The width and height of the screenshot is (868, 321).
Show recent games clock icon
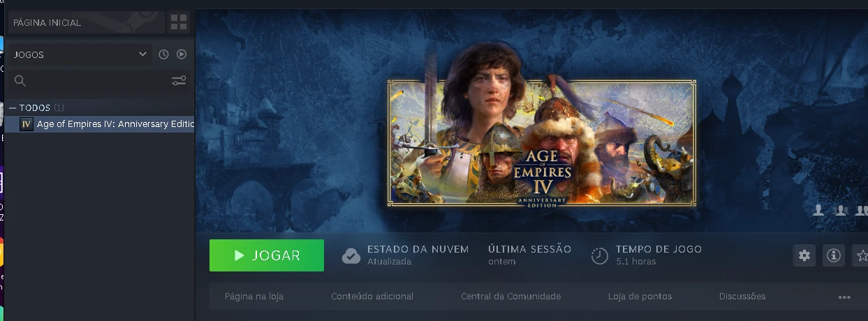coord(163,54)
